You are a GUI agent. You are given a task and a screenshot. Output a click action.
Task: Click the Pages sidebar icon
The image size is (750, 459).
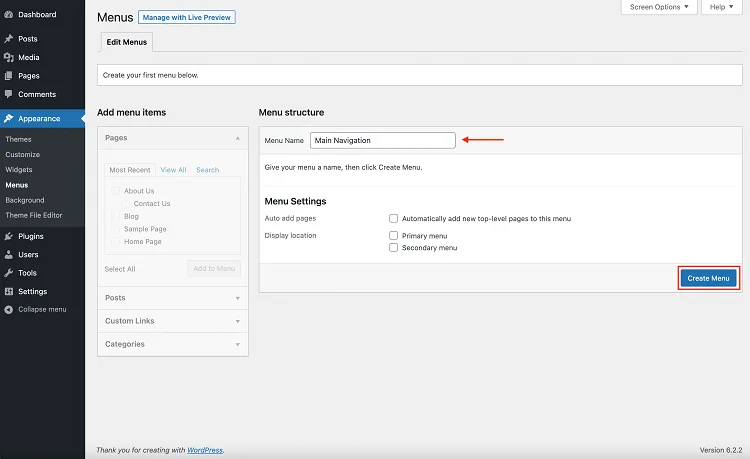(8, 76)
